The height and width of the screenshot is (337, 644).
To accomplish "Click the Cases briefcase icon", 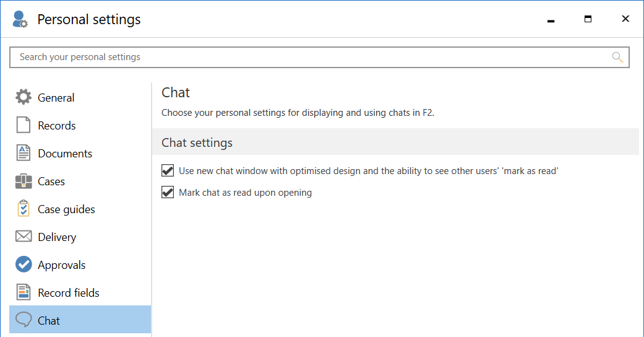I will (x=24, y=181).
